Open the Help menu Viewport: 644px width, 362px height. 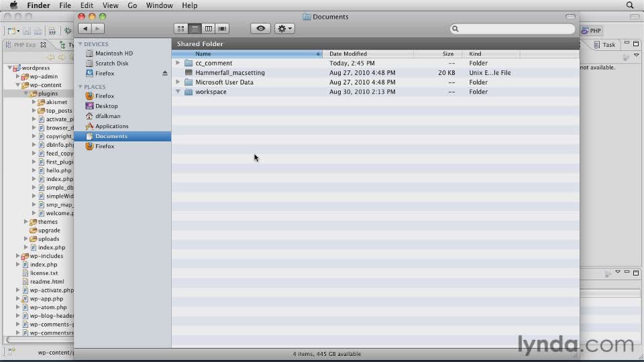(x=189, y=5)
